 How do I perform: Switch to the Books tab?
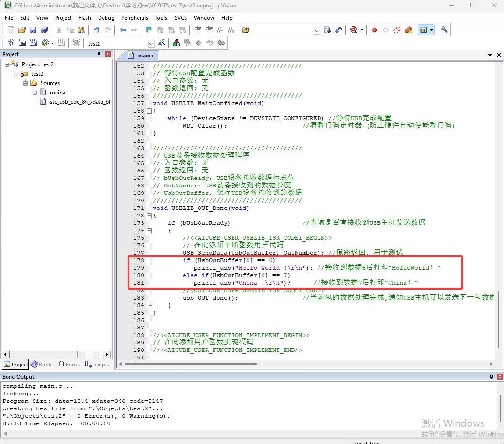tap(43, 364)
